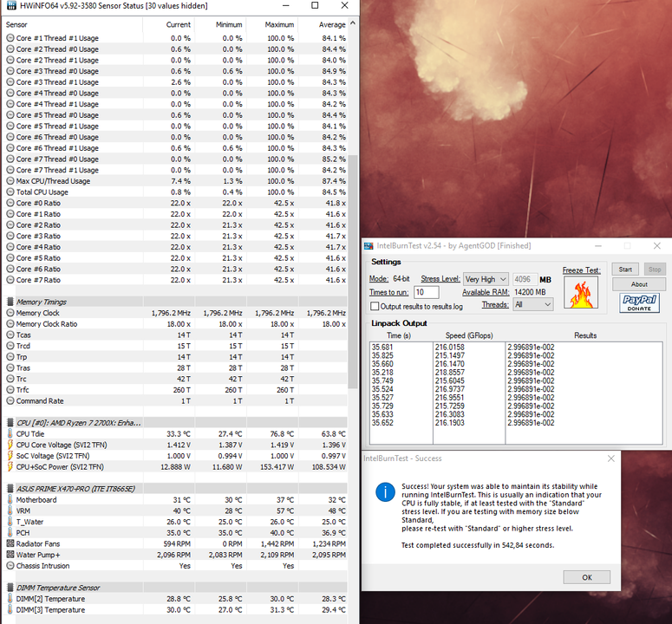The width and height of the screenshot is (672, 624).
Task: Click the Minimum column header
Action: coord(220,25)
